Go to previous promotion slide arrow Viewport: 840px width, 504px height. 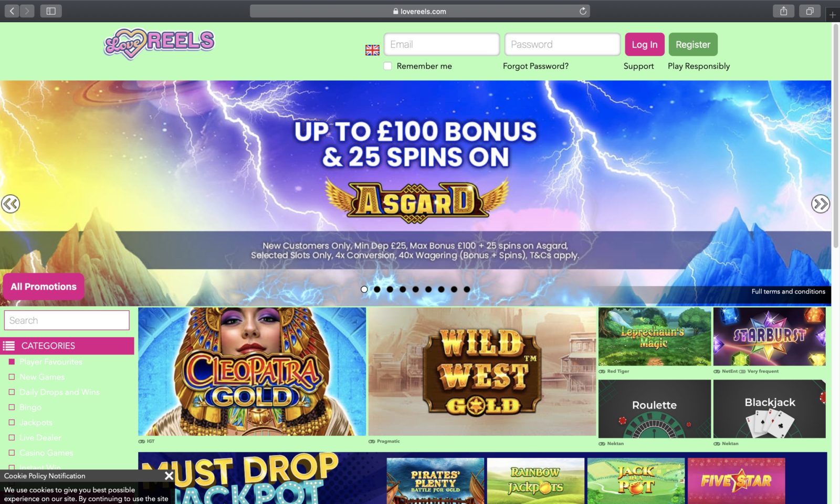pos(10,204)
